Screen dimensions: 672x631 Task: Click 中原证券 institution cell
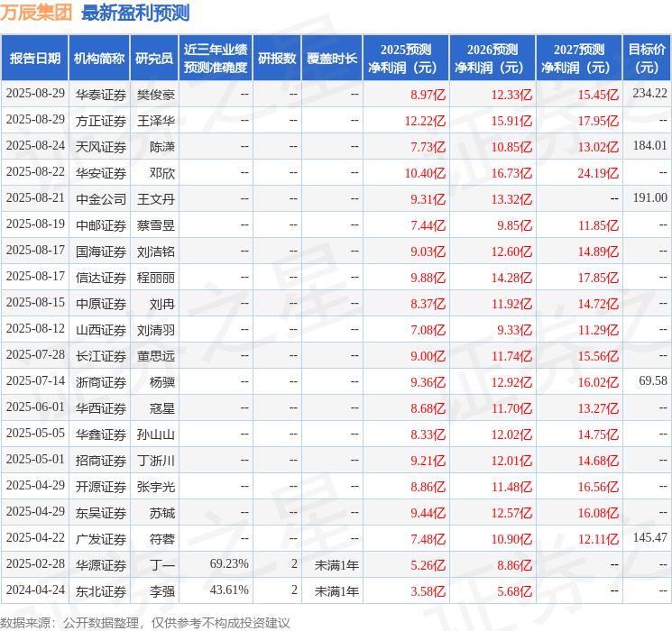(x=101, y=304)
